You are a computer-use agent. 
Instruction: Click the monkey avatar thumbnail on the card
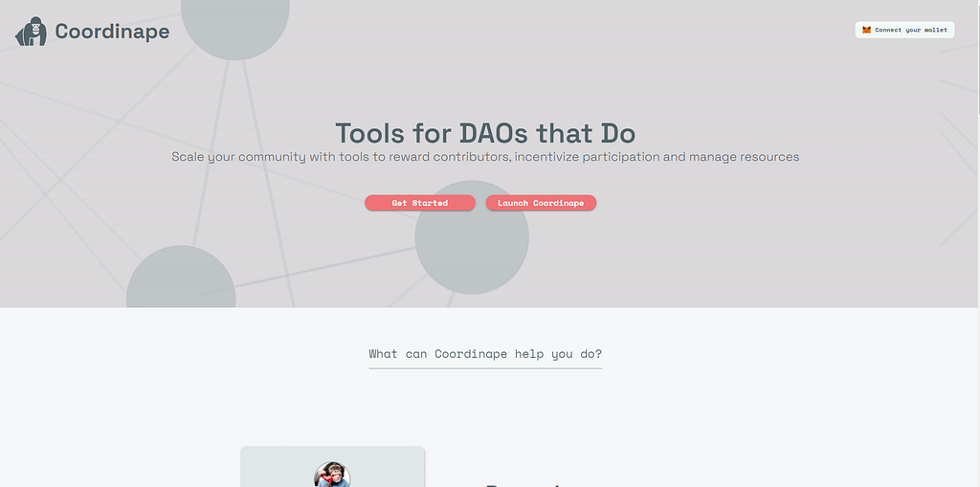332,476
